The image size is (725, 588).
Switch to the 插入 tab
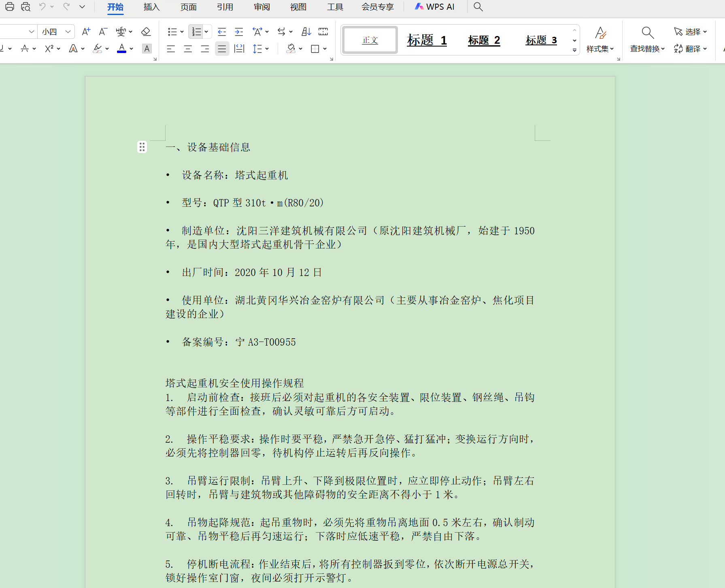point(151,7)
